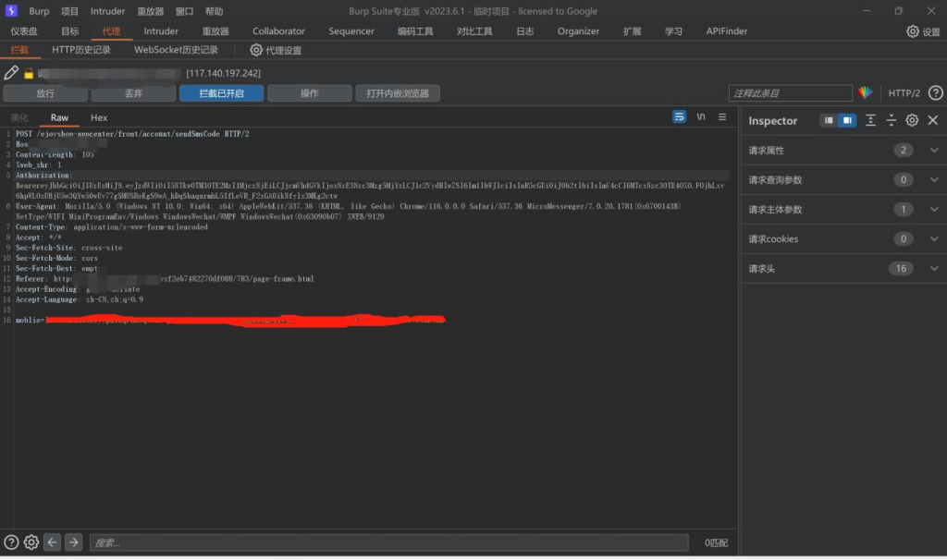Toggle the \n non-printable characters button
947x560 pixels.
701,117
